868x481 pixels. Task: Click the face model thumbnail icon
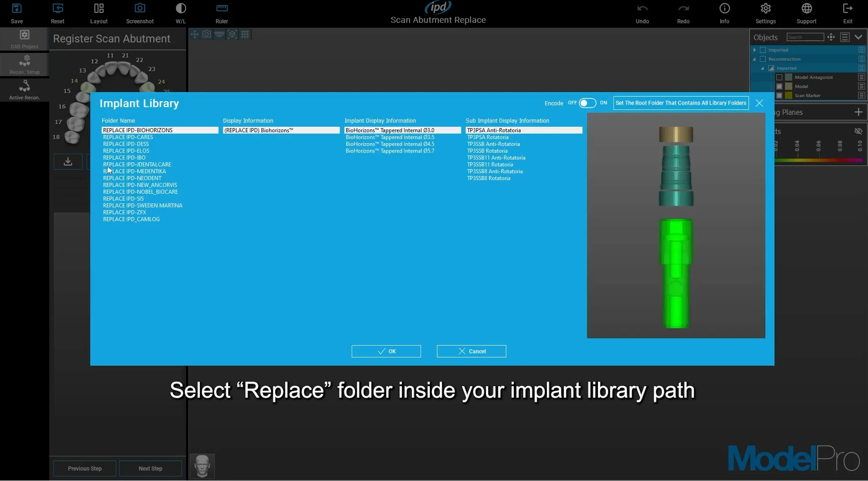pyautogui.click(x=202, y=466)
